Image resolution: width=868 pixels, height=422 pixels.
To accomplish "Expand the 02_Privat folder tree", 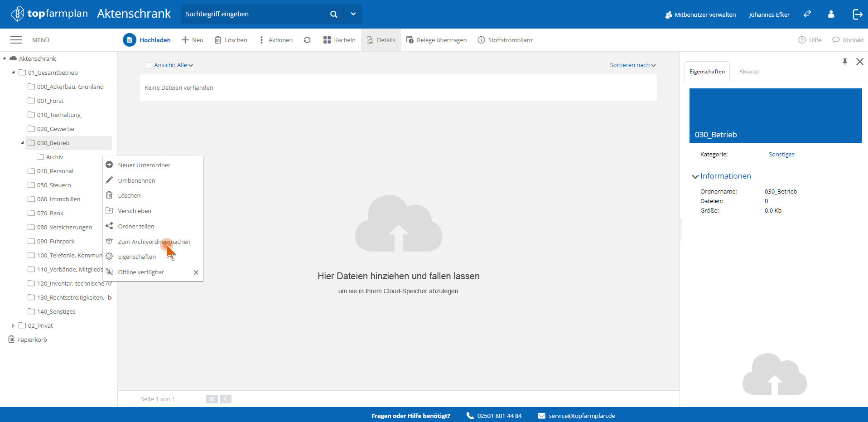I will click(13, 325).
